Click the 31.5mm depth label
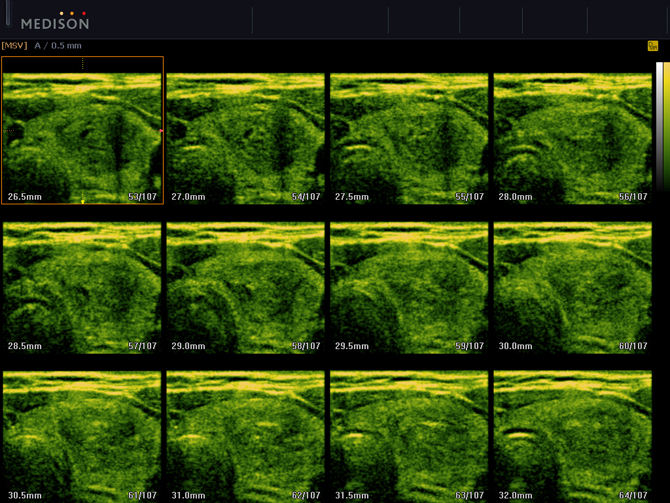Screen dimensions: 670x503 (x=352, y=495)
